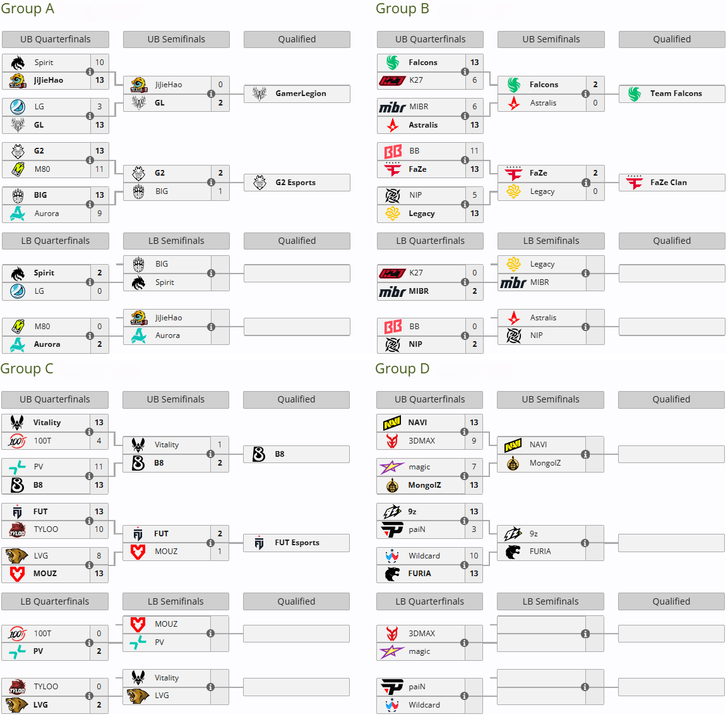Click the MOUZ heart logo in UB Semifinals
The width and height of the screenshot is (728, 724).
[x=138, y=552]
